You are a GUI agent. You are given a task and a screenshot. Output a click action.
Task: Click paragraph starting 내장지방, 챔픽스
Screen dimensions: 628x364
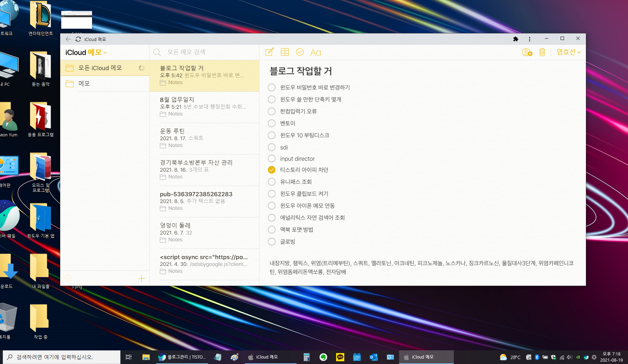coord(422,268)
